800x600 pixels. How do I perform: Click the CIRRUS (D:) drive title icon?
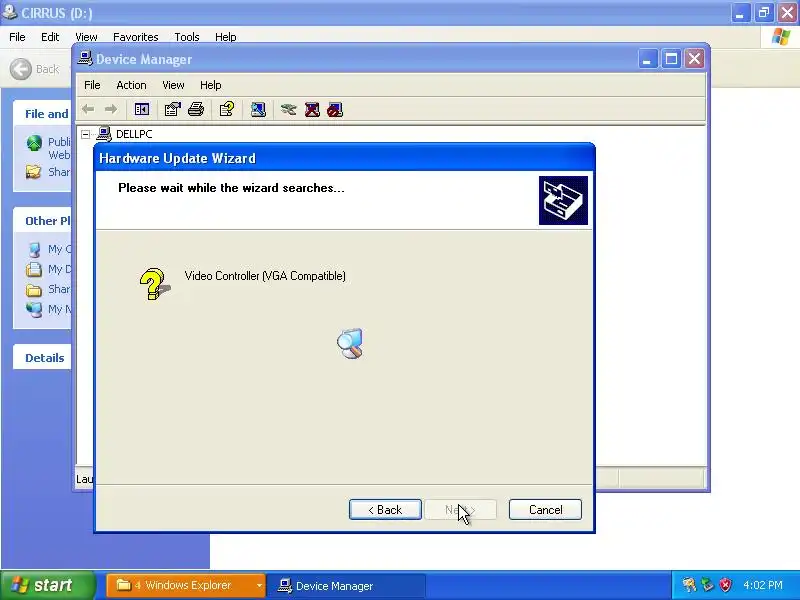(x=9, y=12)
